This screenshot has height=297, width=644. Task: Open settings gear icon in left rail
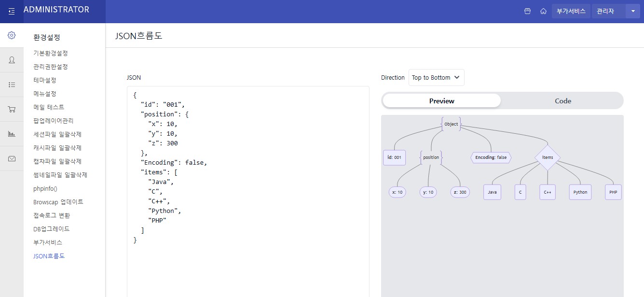(12, 35)
